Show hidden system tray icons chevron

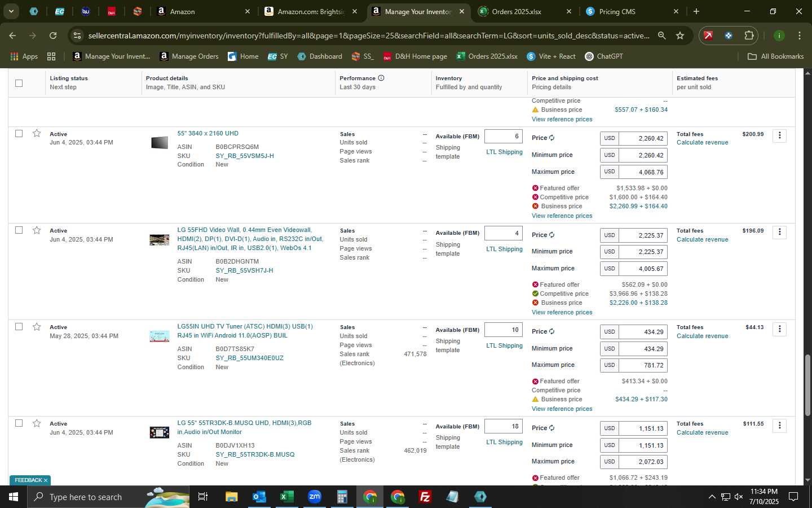[x=712, y=497]
